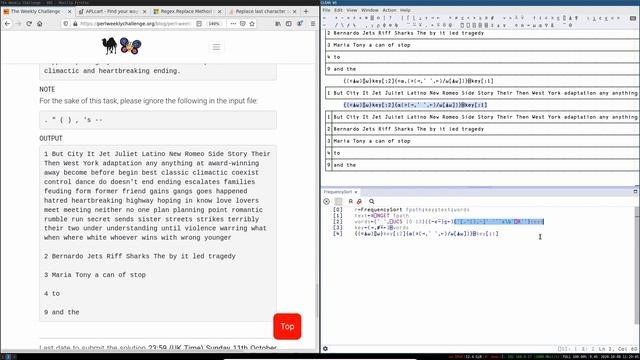Toggle Firefox sidebar icon
This screenshot has width=640, height=360.
[289, 24]
